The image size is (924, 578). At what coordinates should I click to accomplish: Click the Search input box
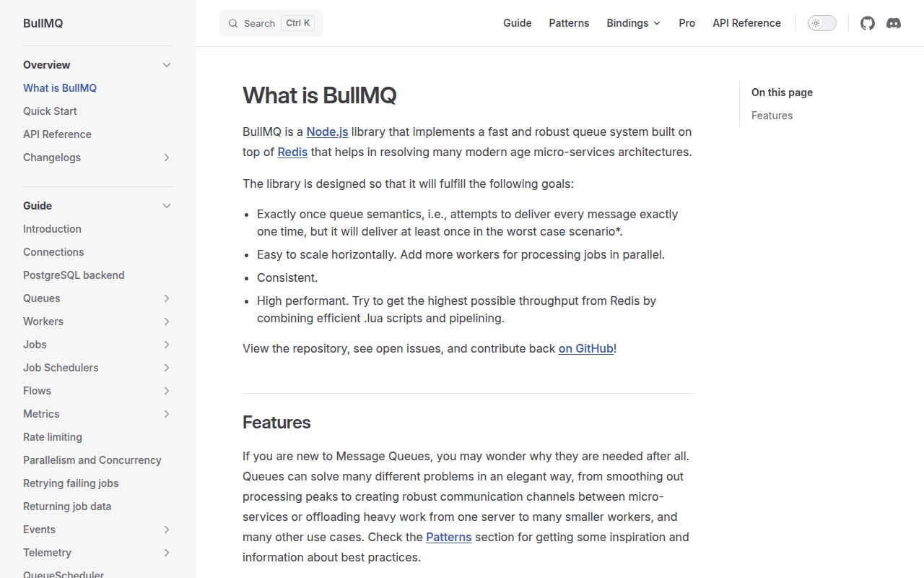pos(271,23)
